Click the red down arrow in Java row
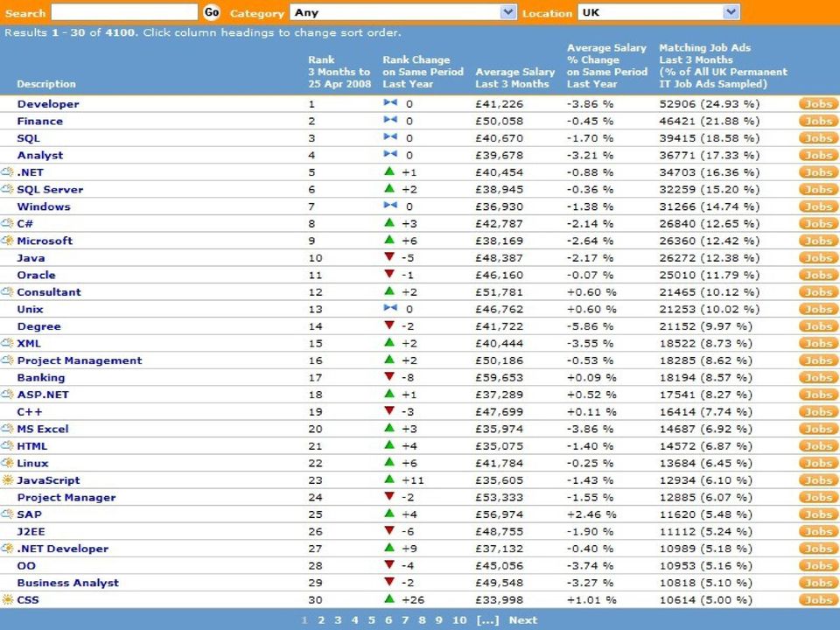The image size is (840, 630). click(389, 256)
